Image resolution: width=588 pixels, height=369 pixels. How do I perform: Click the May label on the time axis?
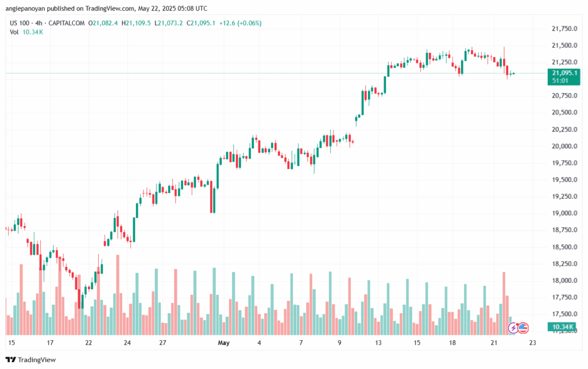[x=223, y=343]
